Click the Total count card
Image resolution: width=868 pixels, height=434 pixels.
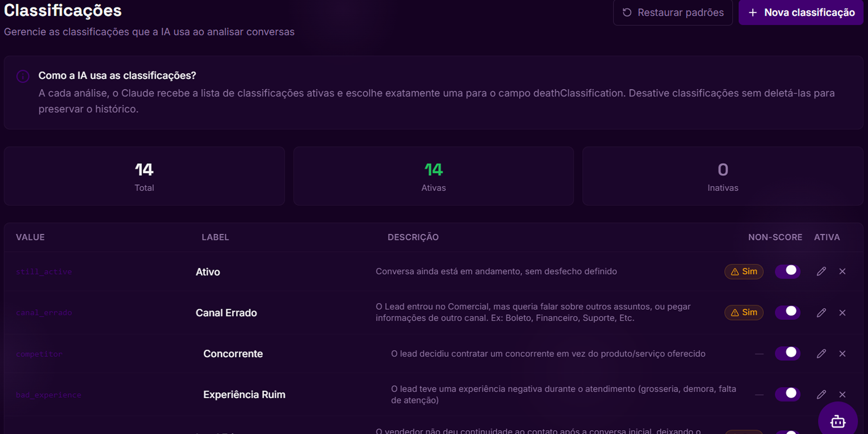144,176
